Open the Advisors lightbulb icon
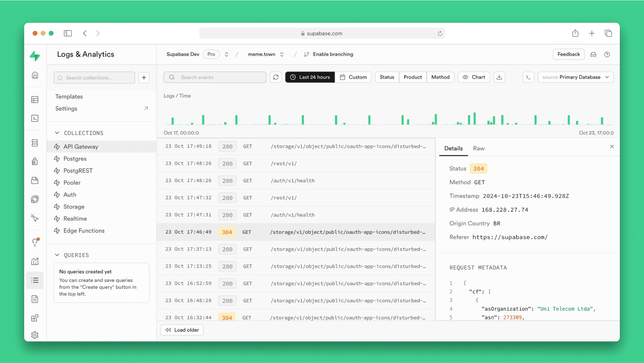Viewport: 644px width, 363px height. tap(35, 242)
